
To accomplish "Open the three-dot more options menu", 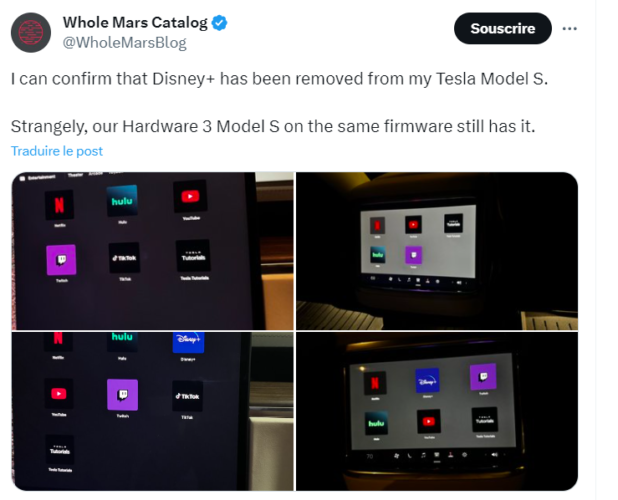I will point(570,28).
